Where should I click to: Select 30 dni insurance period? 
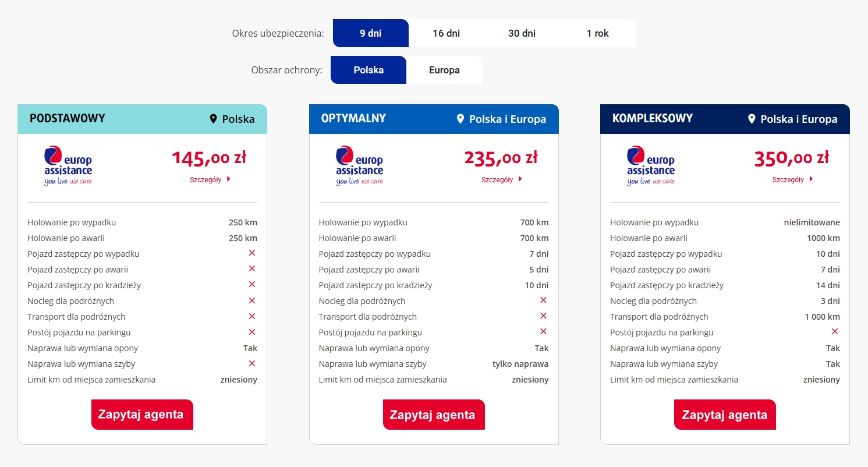[522, 33]
